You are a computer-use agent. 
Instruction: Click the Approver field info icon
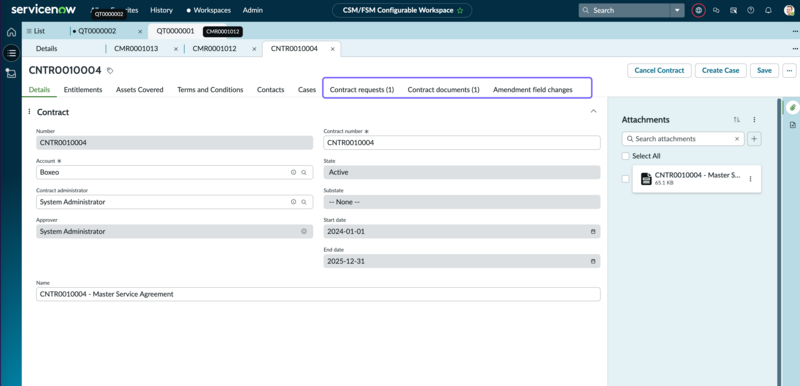click(304, 231)
